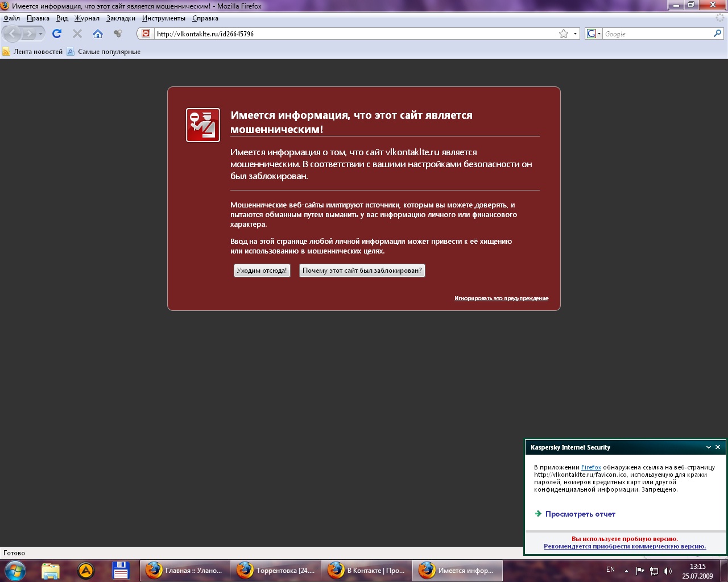Click Просмотреть отчет in Kaspersky popup
728x582 pixels.
click(x=580, y=514)
